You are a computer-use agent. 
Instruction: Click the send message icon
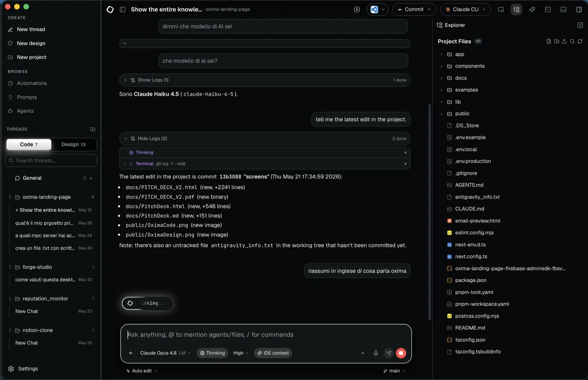click(388, 353)
